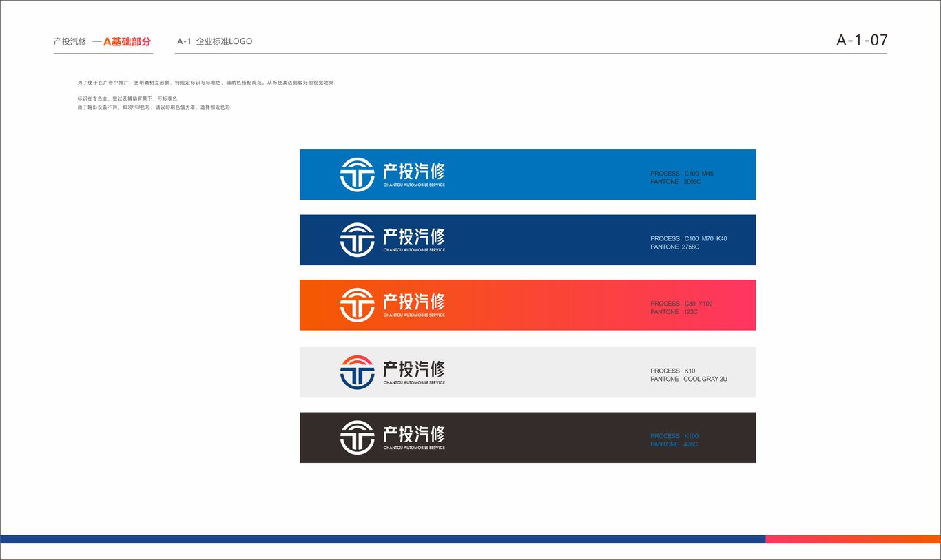Select the black K100 color bar
The width and height of the screenshot is (941, 560).
coord(528,437)
